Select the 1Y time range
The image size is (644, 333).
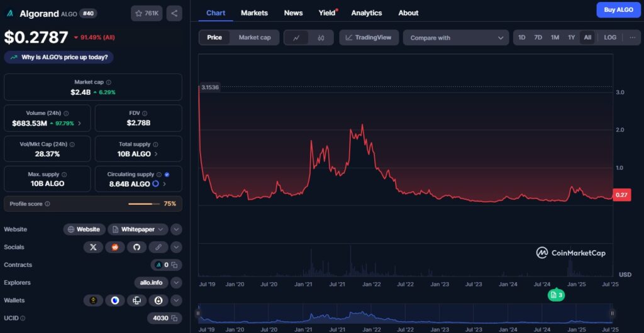click(x=571, y=38)
